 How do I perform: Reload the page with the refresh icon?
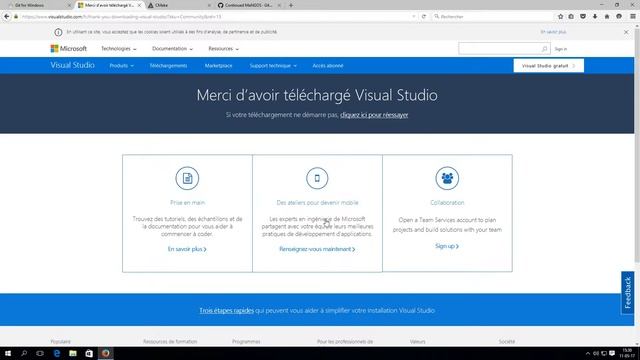pos(424,17)
